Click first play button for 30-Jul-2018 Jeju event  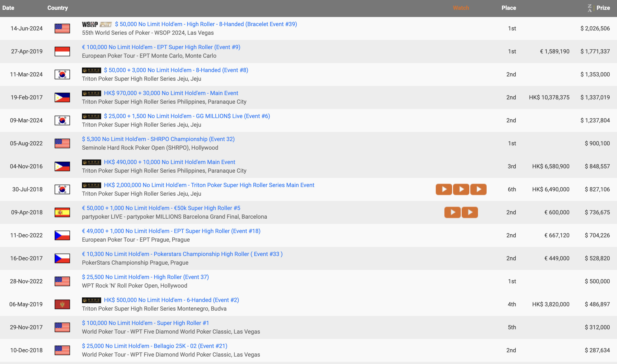point(444,189)
